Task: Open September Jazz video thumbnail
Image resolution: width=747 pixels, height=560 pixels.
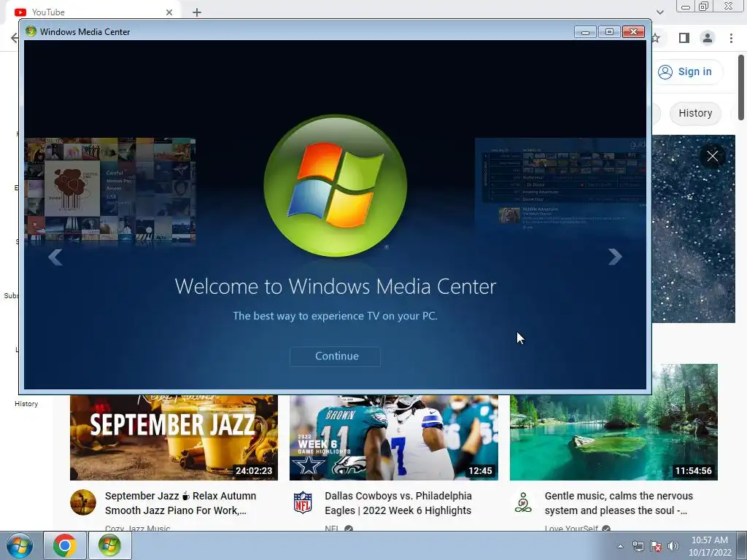Action: 174,437
